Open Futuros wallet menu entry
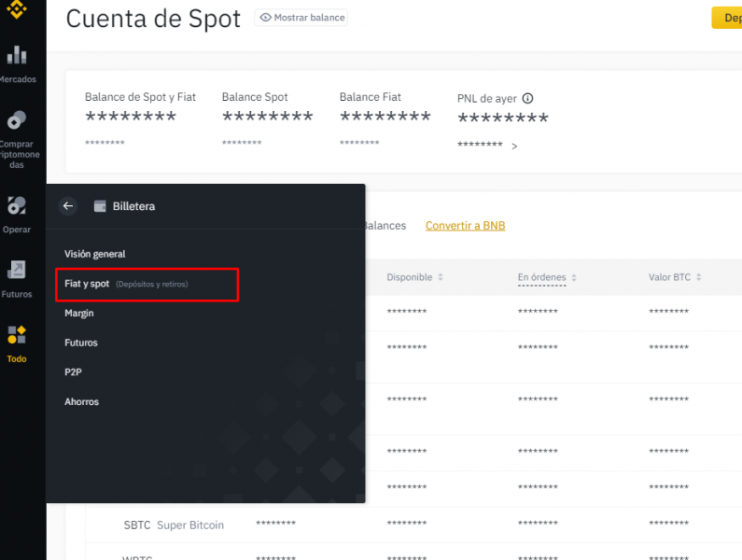 (x=81, y=343)
